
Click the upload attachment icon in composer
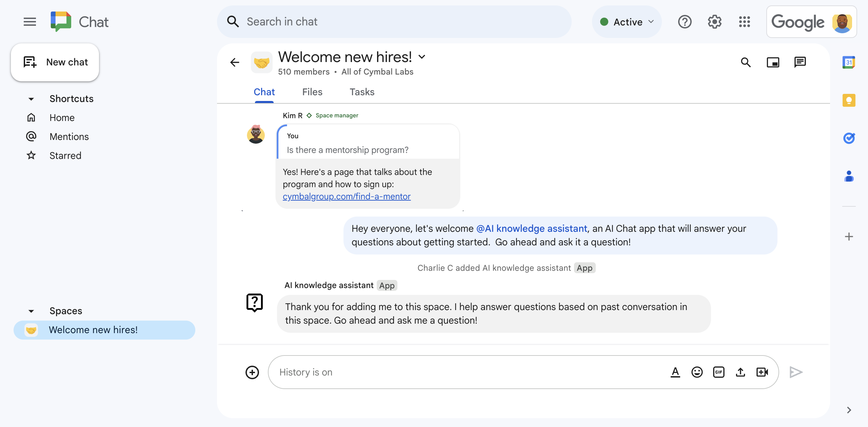[x=741, y=371]
